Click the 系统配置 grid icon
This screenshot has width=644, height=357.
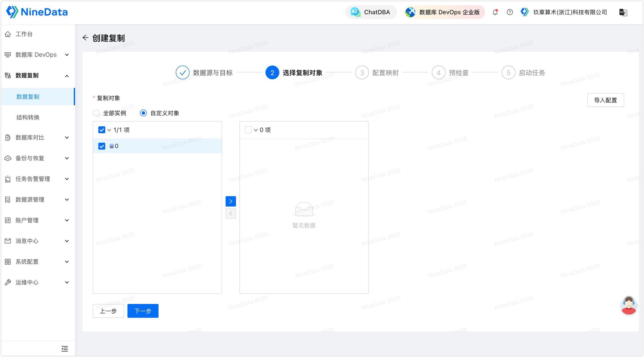8,262
